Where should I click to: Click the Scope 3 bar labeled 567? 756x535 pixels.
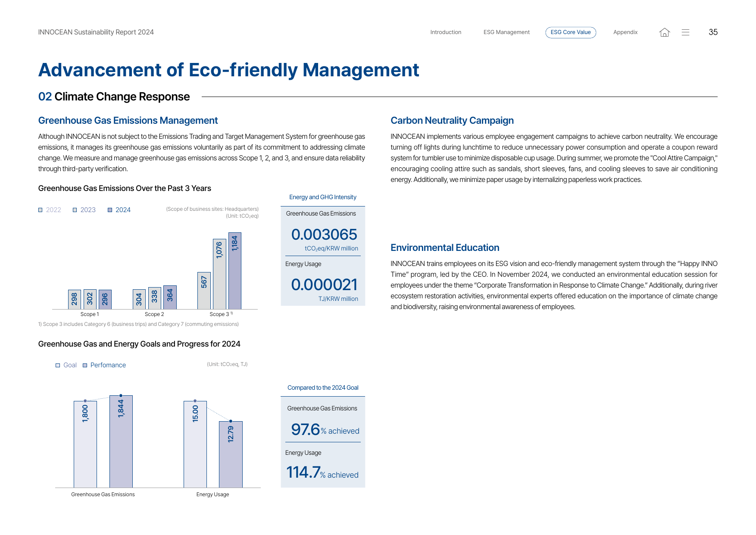[x=204, y=291]
